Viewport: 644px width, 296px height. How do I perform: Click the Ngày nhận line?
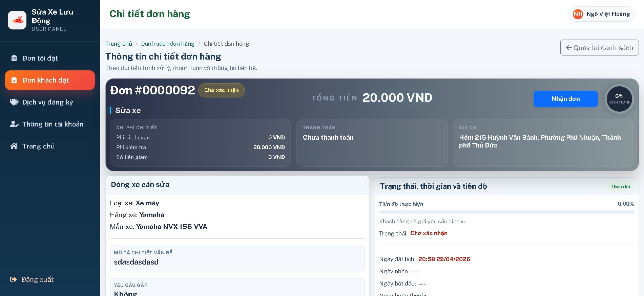(399, 271)
